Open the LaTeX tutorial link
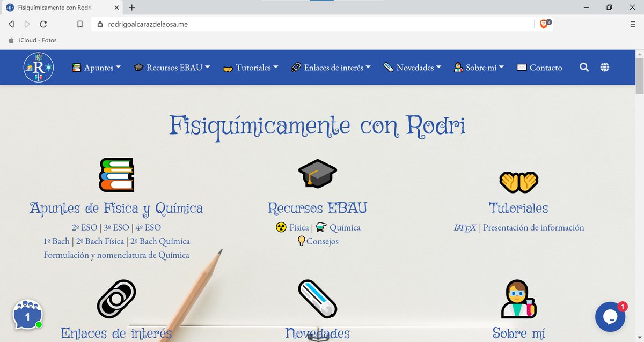Screen dimensions: 644x342 465,228
